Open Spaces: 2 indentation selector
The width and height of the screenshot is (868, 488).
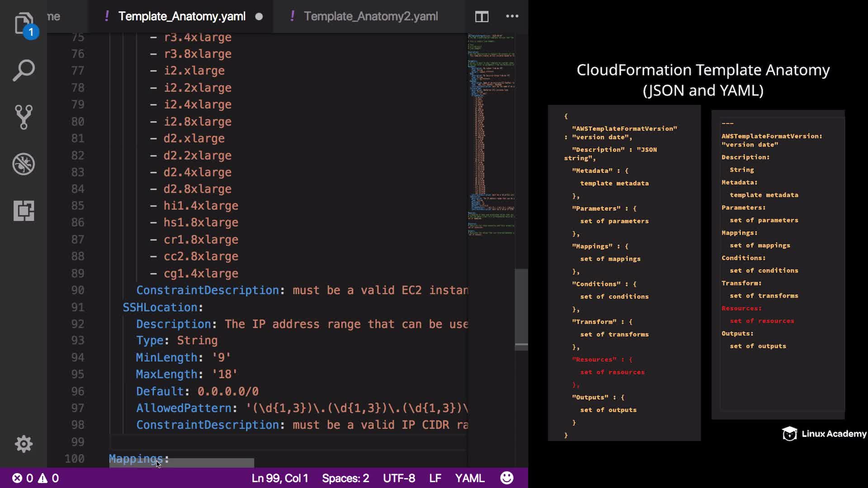point(345,478)
